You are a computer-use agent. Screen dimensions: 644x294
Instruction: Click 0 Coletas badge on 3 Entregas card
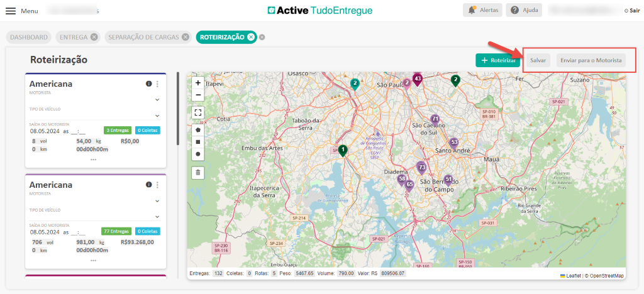[x=148, y=131]
